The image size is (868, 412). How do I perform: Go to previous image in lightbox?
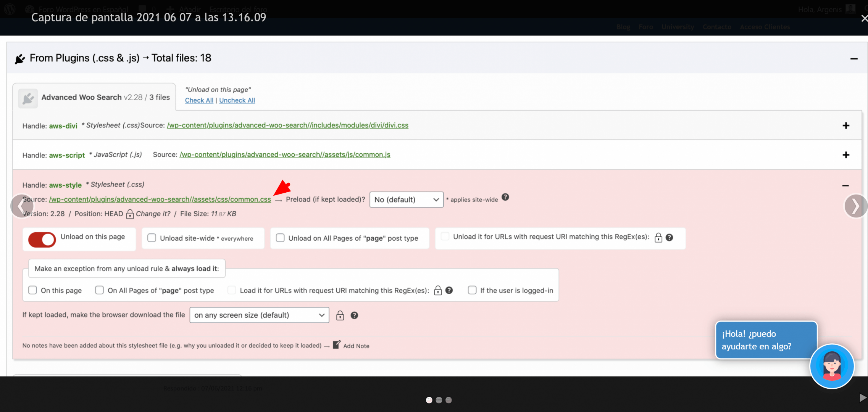(x=22, y=206)
